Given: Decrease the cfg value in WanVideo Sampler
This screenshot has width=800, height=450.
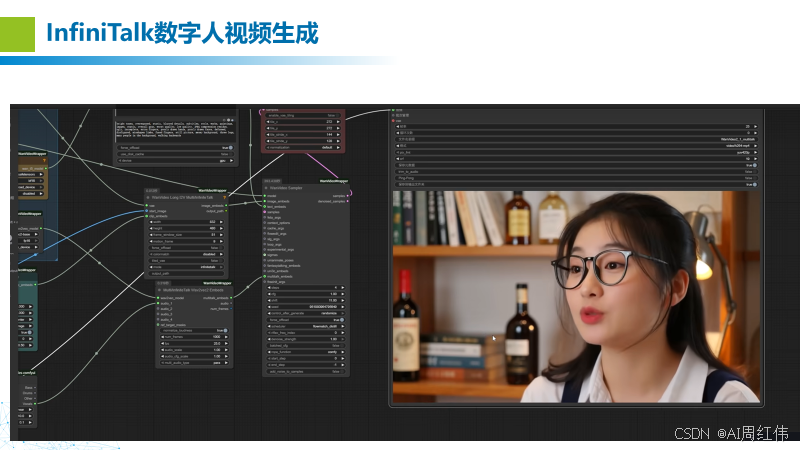Looking at the screenshot, I should pos(269,294).
